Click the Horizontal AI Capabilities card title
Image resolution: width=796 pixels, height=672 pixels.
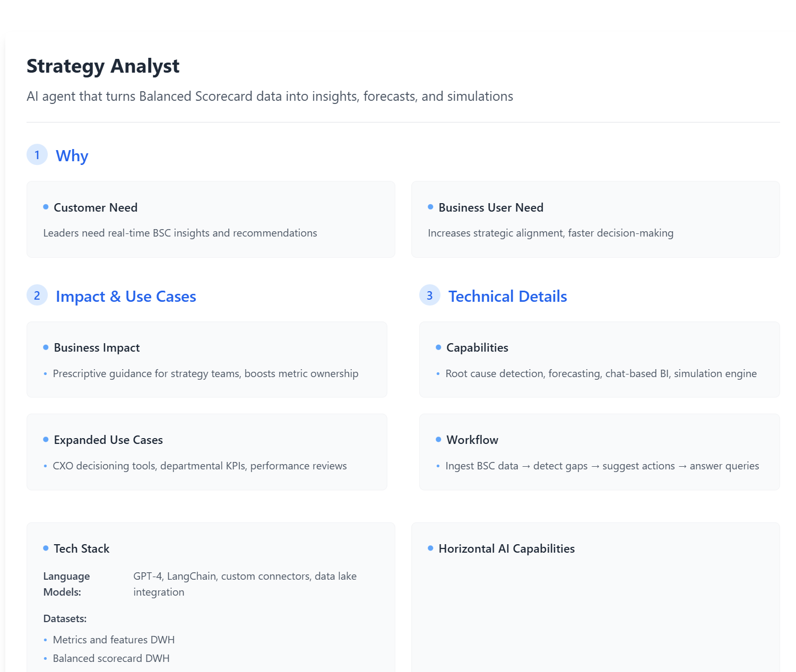point(507,549)
